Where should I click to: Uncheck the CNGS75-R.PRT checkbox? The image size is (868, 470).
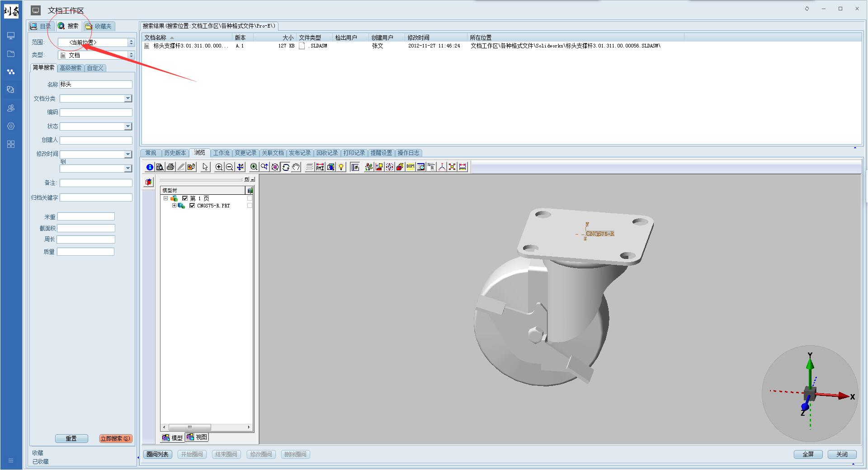tap(192, 206)
